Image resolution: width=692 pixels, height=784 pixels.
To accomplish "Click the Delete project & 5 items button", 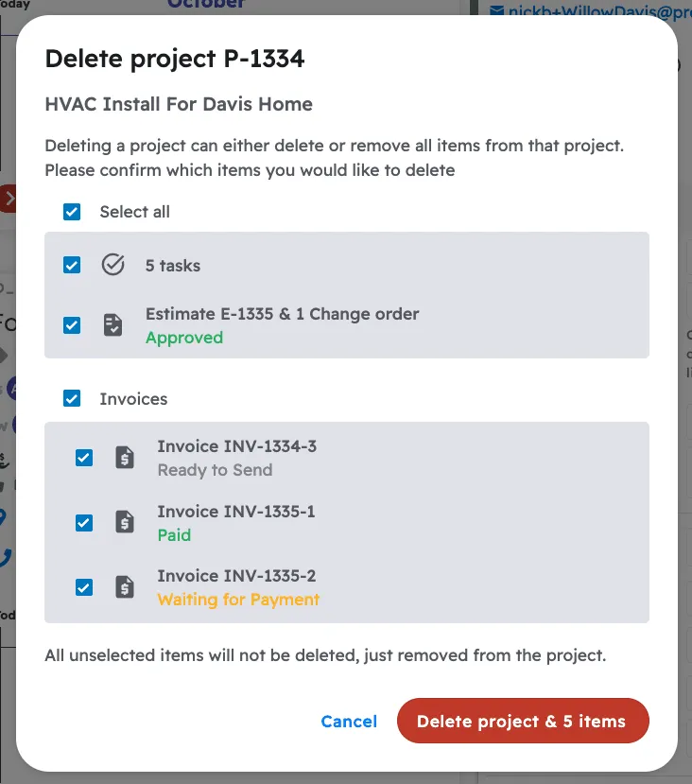I will [x=522, y=721].
